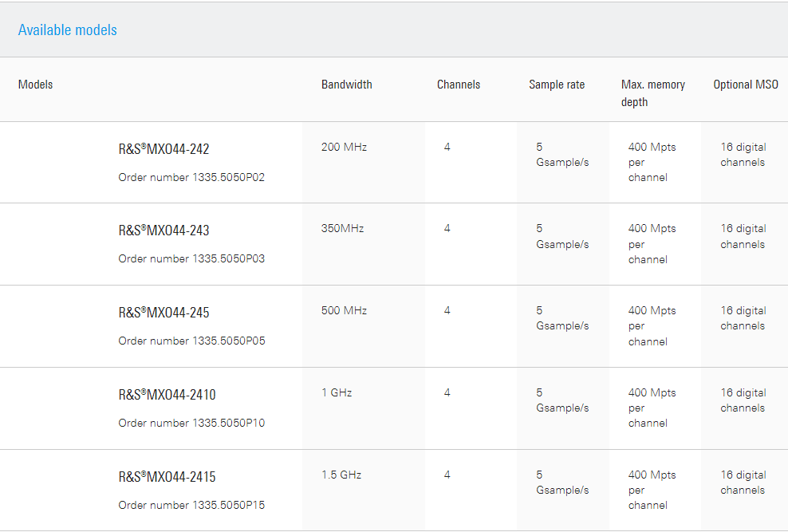Click the Channels column header
Screen dimensions: 788x532
[459, 85]
